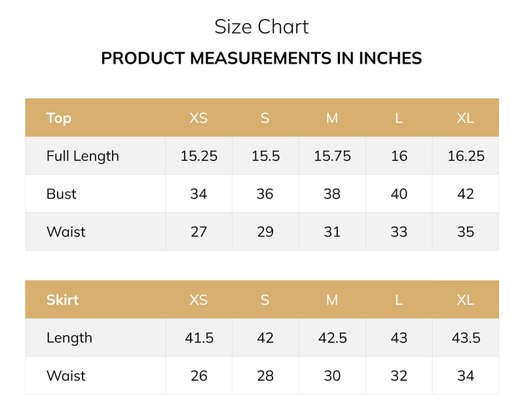Click Top Waist value 35 for XL
Viewport: 524px width, 420px height.
point(466,231)
